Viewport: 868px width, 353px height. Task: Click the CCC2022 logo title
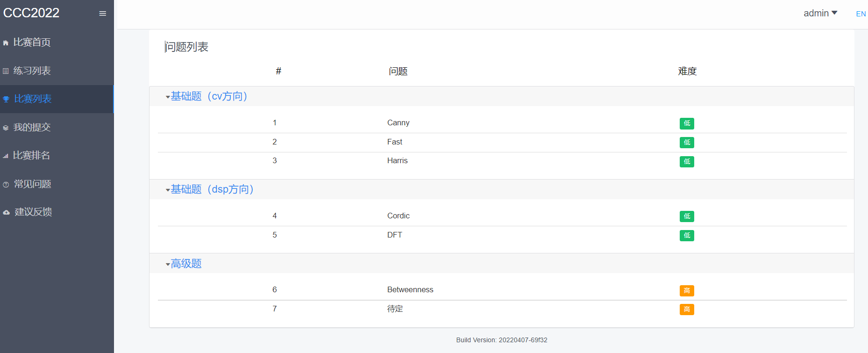pyautogui.click(x=31, y=13)
